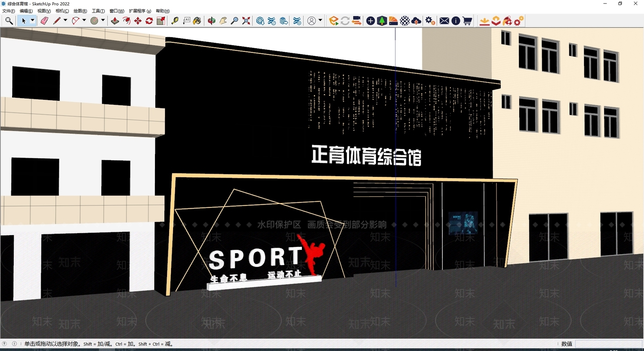Choose the Text label tool
The height and width of the screenshot is (351, 644).
tap(186, 21)
